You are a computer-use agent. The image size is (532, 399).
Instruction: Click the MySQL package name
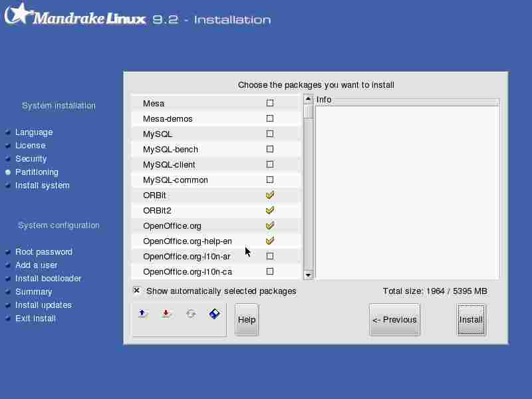point(158,134)
